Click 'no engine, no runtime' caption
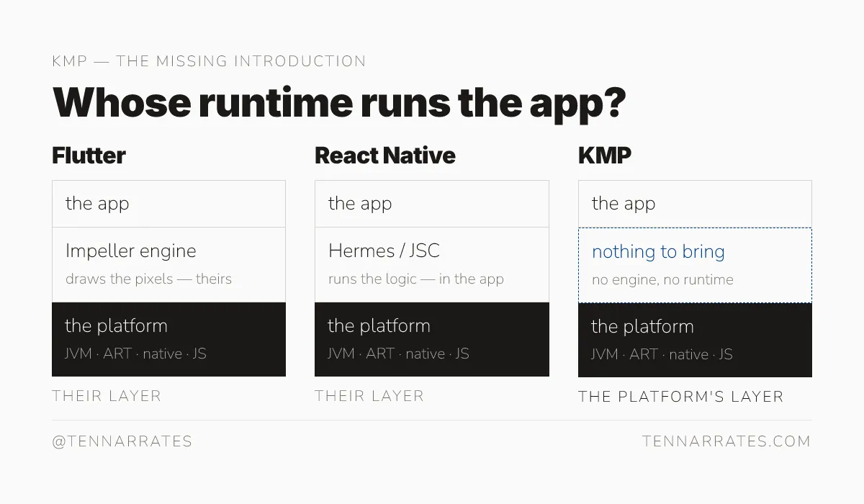This screenshot has height=504, width=864. coord(662,280)
